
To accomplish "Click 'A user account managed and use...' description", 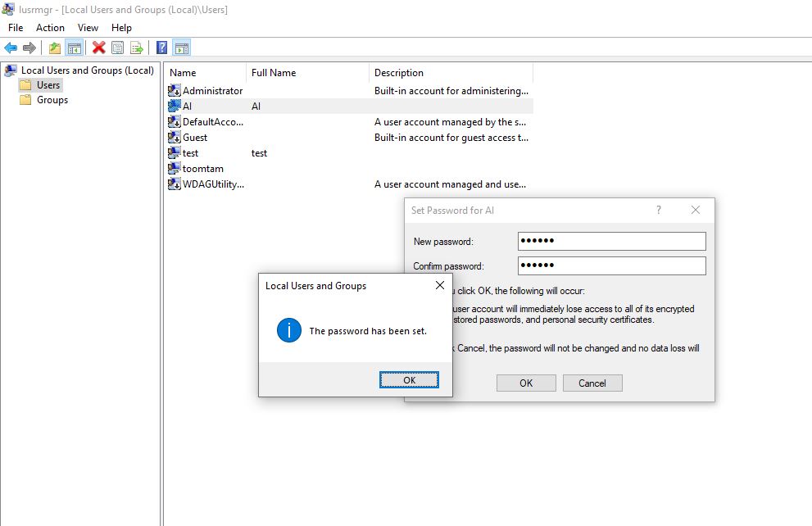I will [x=450, y=184].
